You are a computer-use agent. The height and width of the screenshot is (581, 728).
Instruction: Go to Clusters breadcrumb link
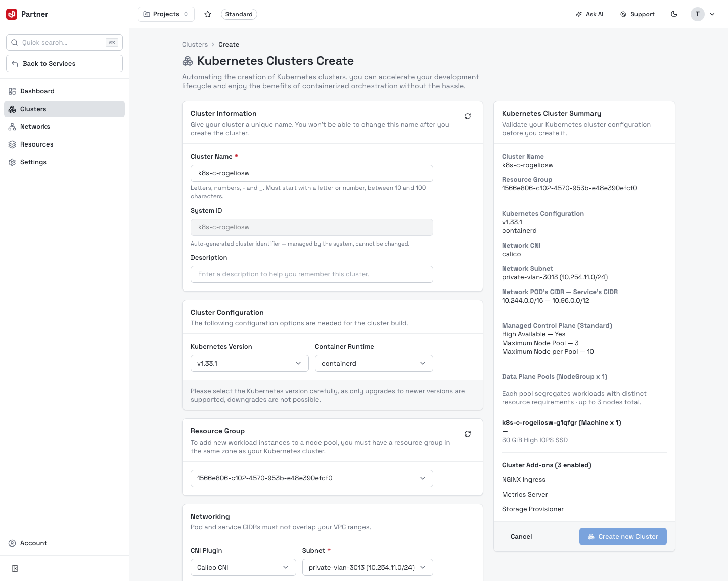[195, 45]
